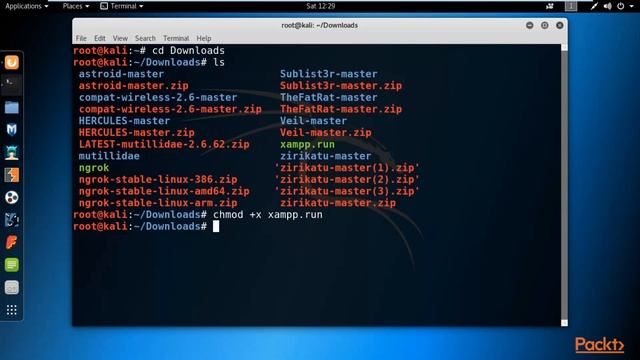The width and height of the screenshot is (640, 360).
Task: Click the astroid-master directory name
Action: pos(121,74)
